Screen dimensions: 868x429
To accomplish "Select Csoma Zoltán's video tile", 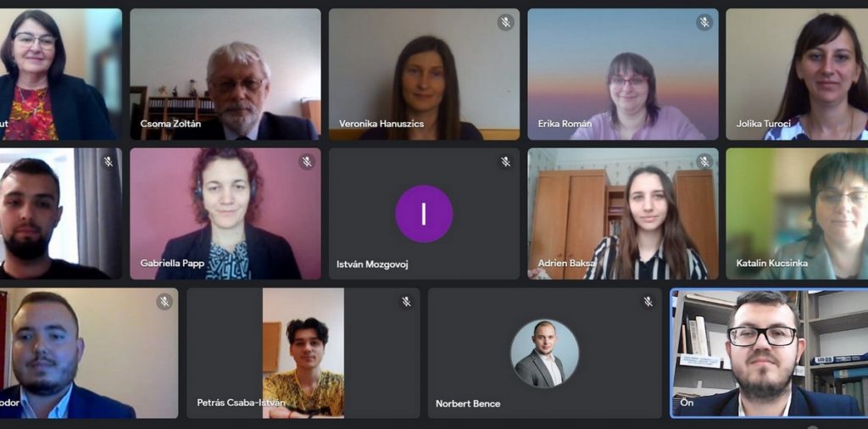I will click(x=225, y=74).
